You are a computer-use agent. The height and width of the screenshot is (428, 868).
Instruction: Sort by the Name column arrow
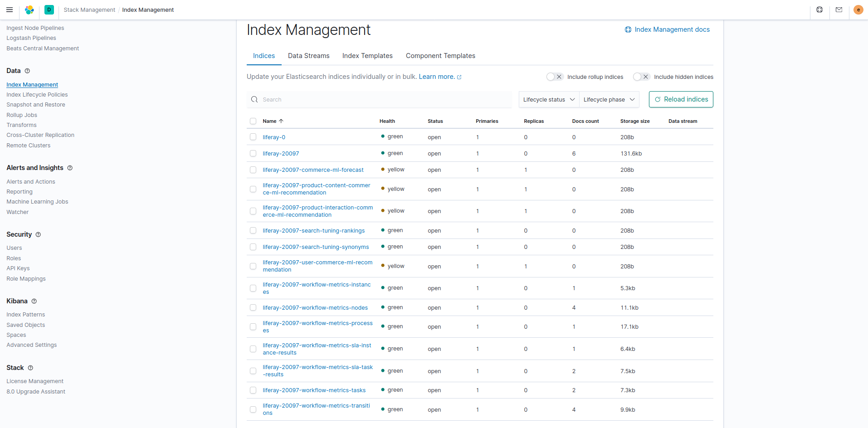281,121
